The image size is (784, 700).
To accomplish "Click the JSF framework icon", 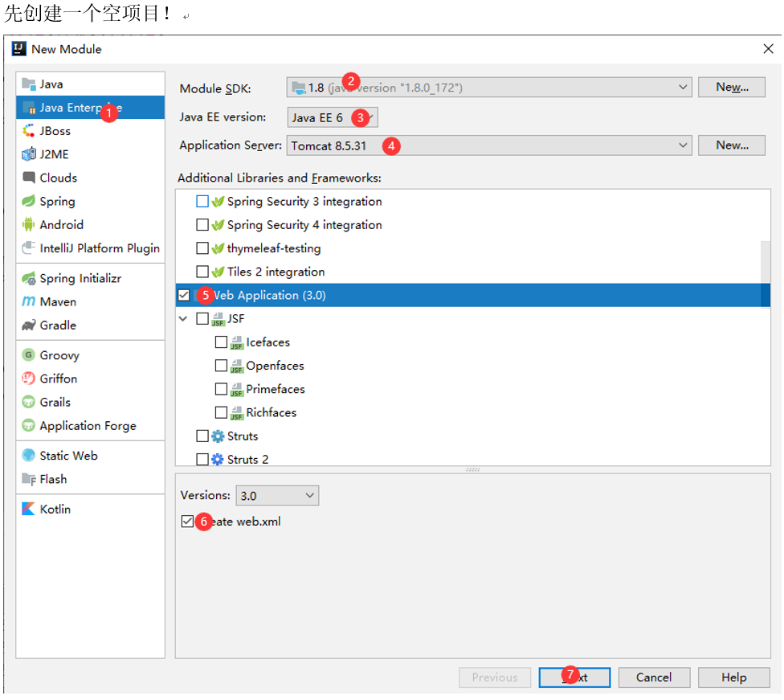I will (x=218, y=319).
